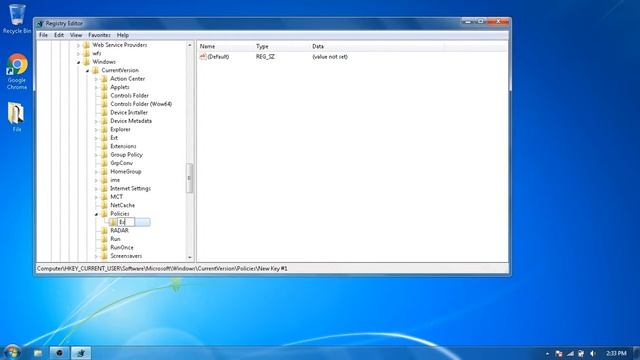Click the HomeGroup key folder icon
Image resolution: width=640 pixels, height=360 pixels.
(104, 172)
